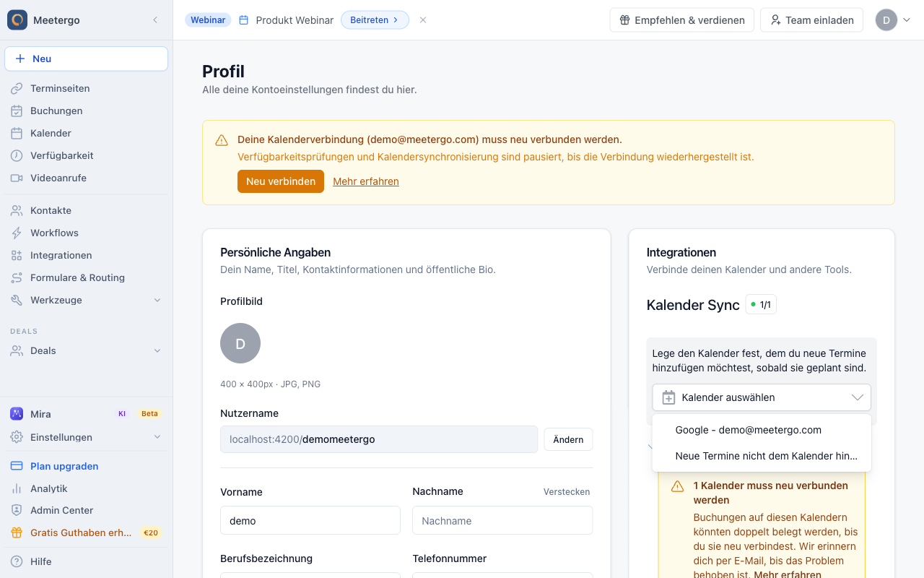Click the profile picture avatar placeholder
This screenshot has width=924, height=578.
(x=240, y=343)
